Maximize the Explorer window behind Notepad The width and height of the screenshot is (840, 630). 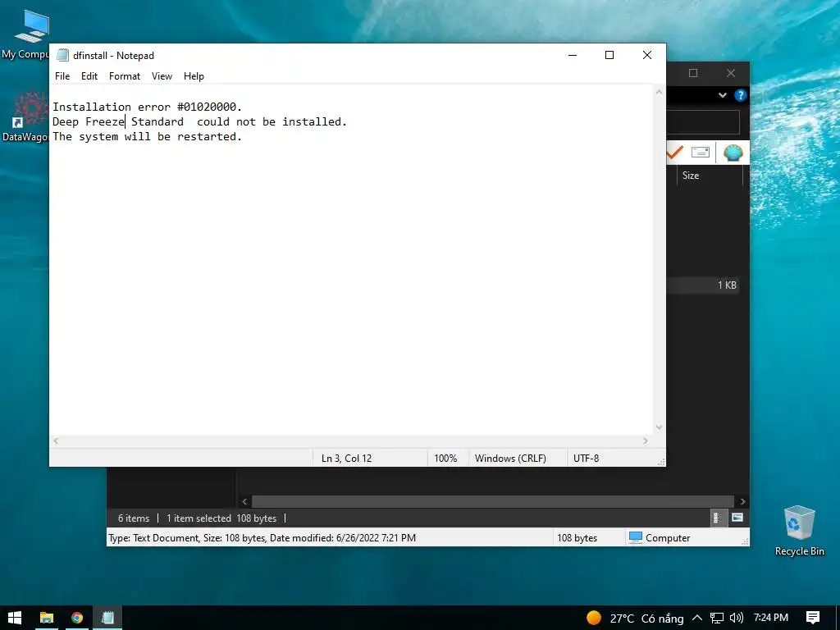coord(692,73)
